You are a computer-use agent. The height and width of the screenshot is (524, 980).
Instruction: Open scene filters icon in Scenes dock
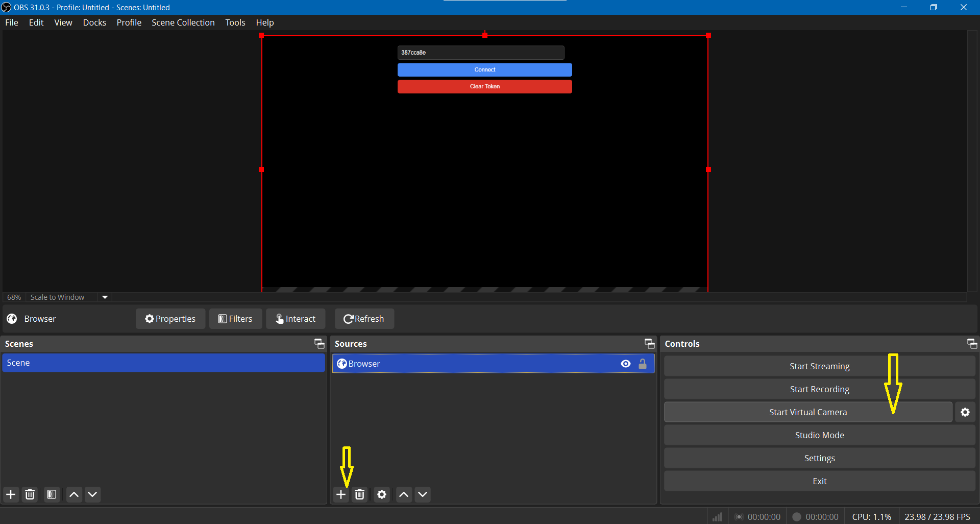tap(52, 494)
